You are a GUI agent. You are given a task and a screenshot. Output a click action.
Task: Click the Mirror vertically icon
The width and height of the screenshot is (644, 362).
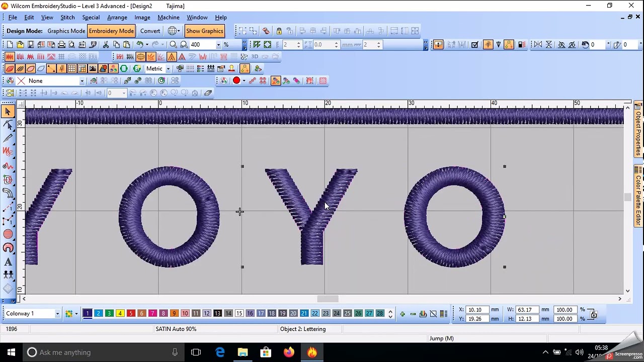(549, 45)
